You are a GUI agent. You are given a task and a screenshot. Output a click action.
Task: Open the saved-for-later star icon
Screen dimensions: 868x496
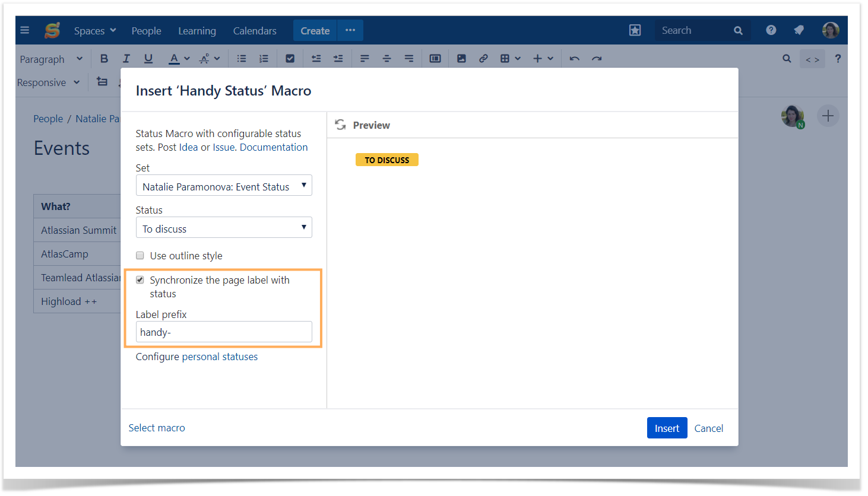click(x=635, y=30)
